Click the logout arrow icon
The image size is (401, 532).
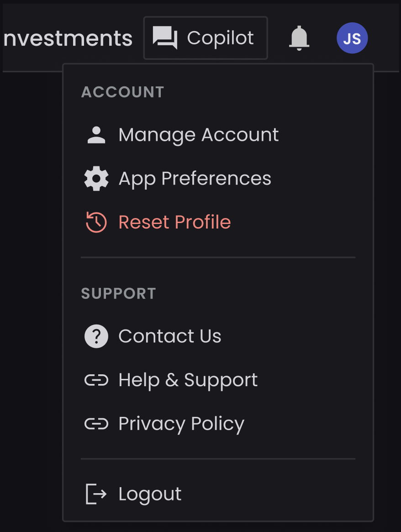click(96, 494)
